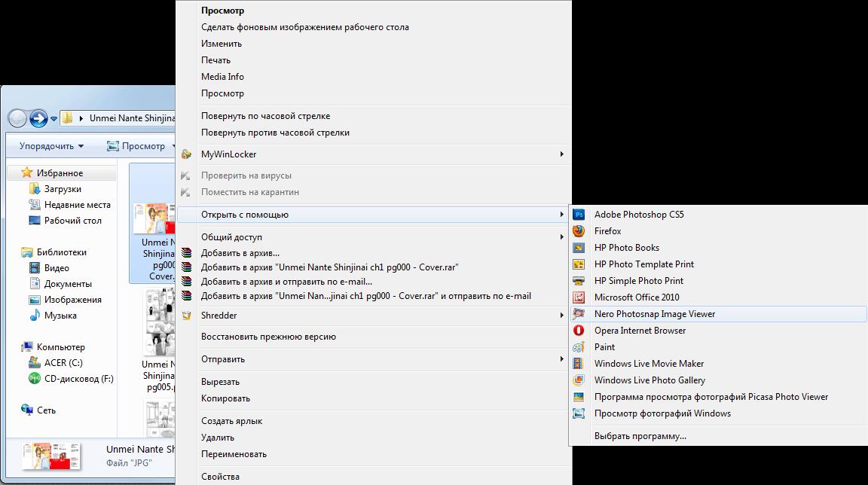Click the HP Photo Books icon

[579, 248]
